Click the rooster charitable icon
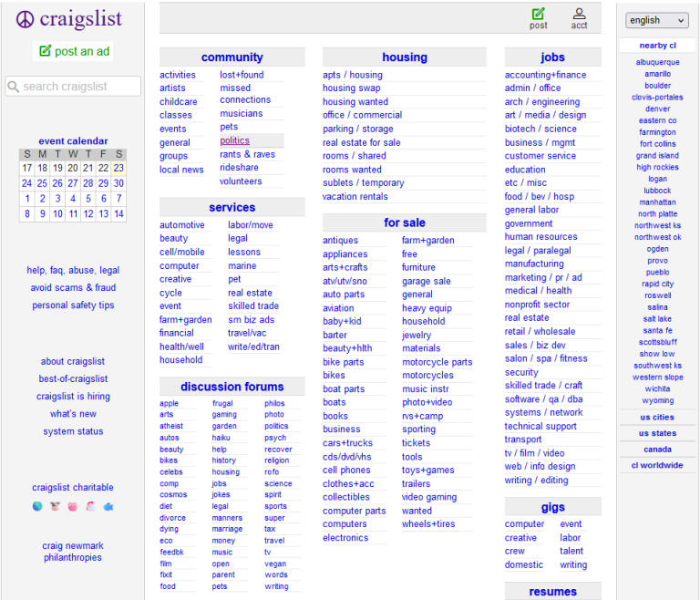700x600 pixels. point(90,506)
